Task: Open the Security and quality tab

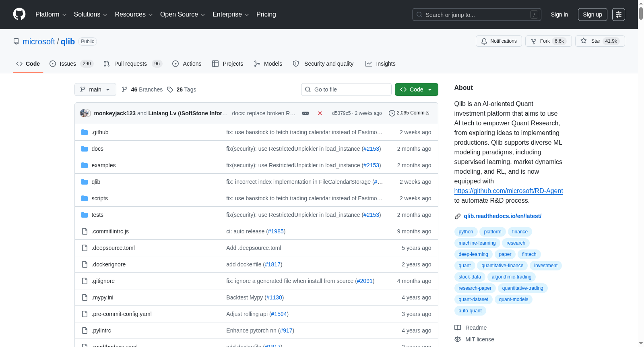Action: click(x=323, y=64)
